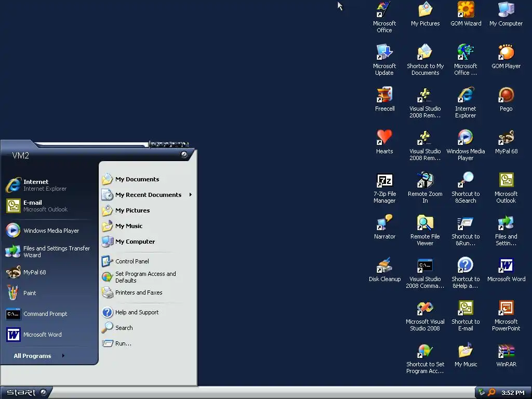Open My Documents in Start menu
The image size is (532, 399).
[x=148, y=179]
